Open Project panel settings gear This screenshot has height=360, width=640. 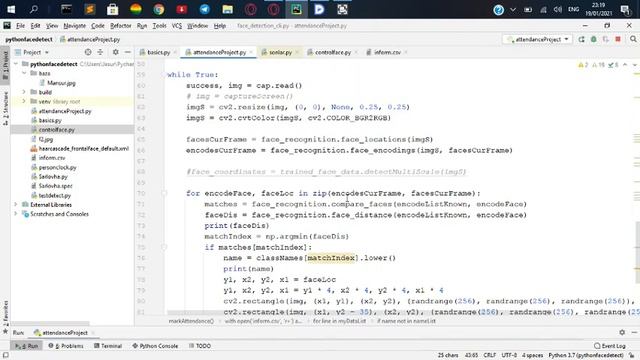pos(116,52)
